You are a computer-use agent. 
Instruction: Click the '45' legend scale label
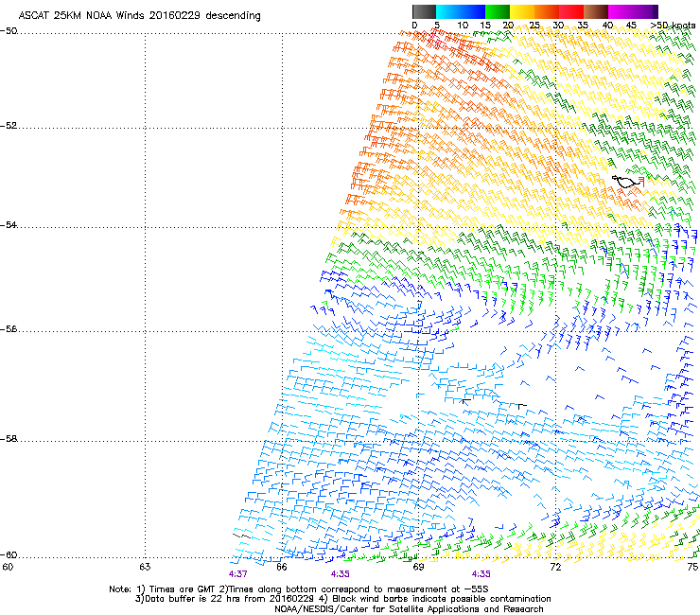pyautogui.click(x=631, y=26)
